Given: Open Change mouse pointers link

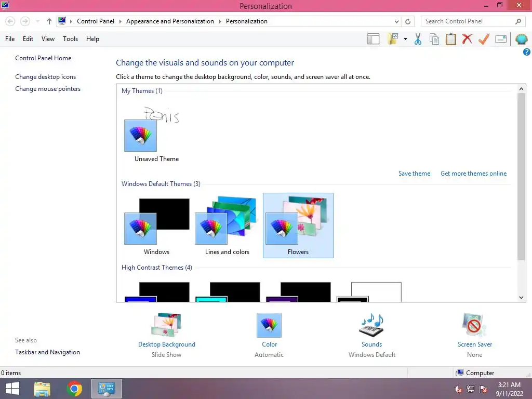Looking at the screenshot, I should point(48,88).
